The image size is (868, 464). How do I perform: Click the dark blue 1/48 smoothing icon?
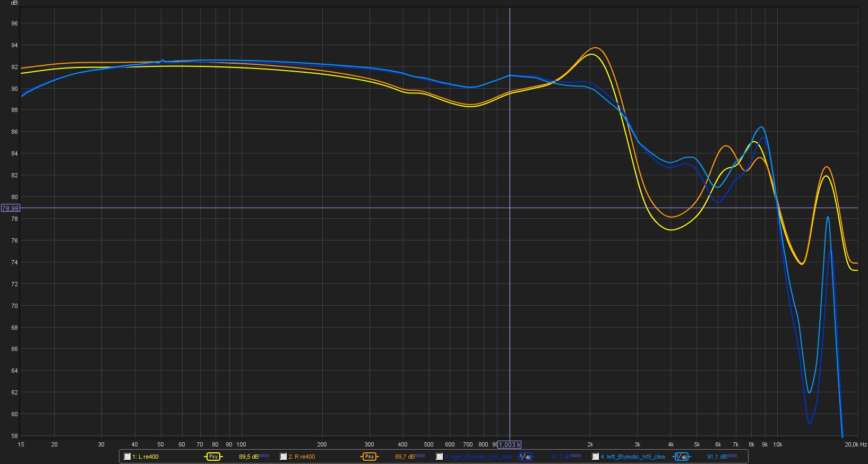(x=525, y=457)
